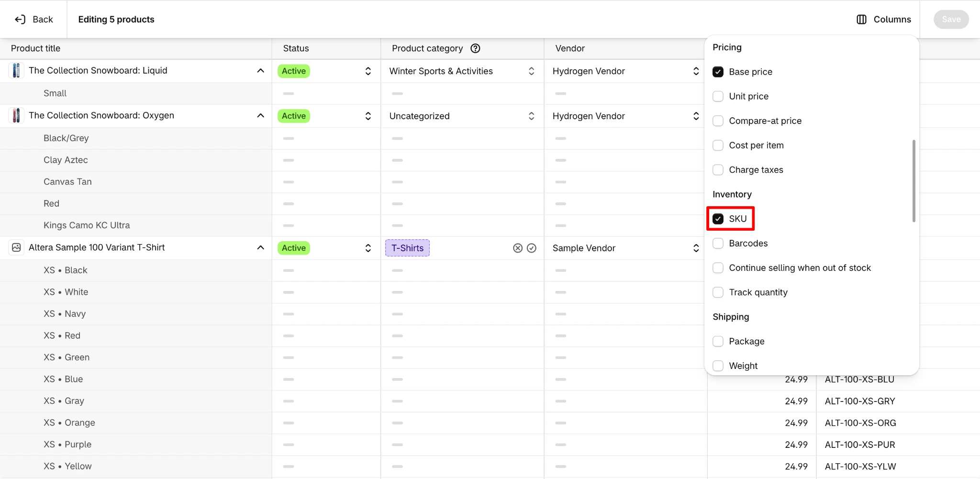The image size is (980, 479).
Task: Enable the Charge taxes column
Action: click(x=718, y=170)
